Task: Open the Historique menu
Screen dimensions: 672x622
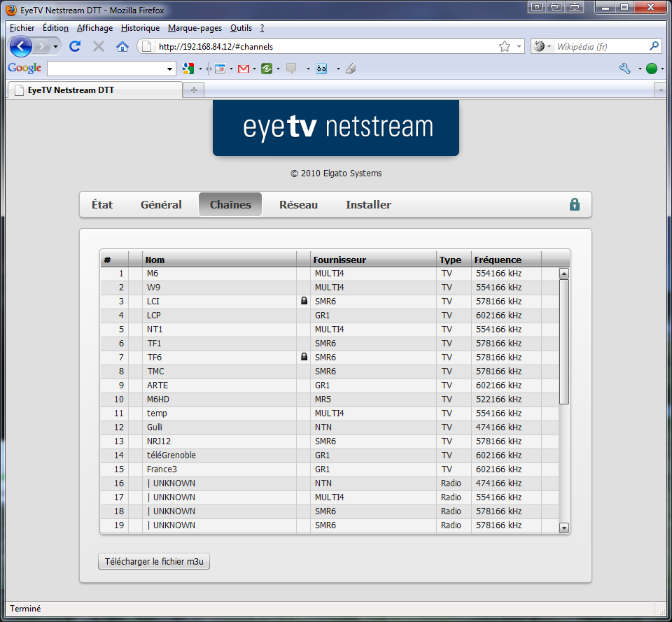Action: [140, 28]
